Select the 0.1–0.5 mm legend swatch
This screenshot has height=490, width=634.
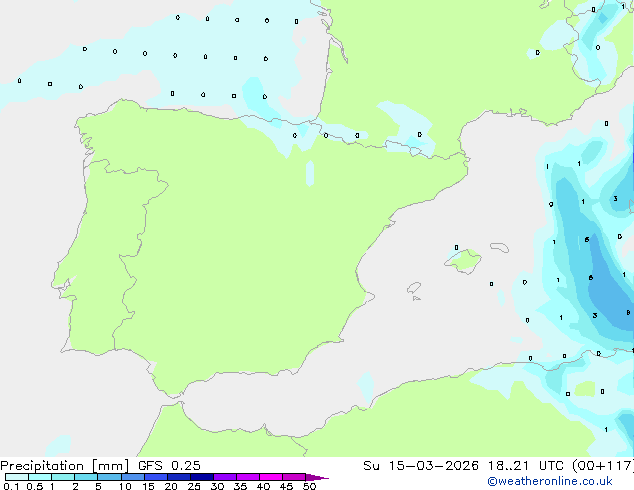click(x=17, y=477)
